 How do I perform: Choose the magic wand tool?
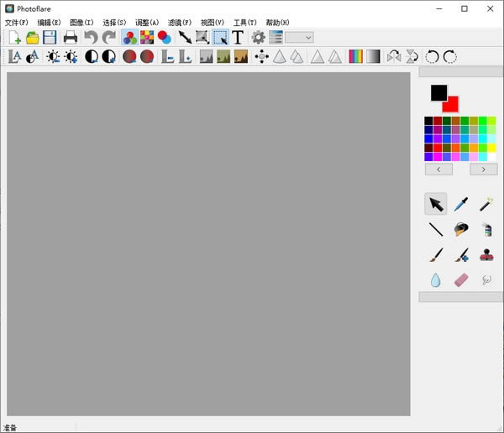pyautogui.click(x=486, y=204)
